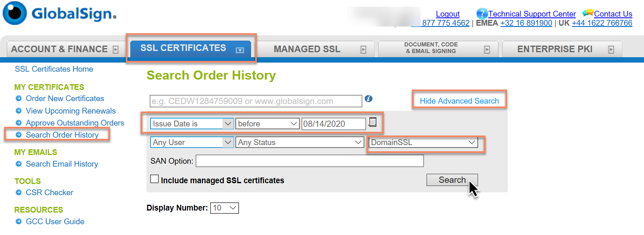Open Search Order History in sidebar
The width and height of the screenshot is (644, 235).
point(62,135)
